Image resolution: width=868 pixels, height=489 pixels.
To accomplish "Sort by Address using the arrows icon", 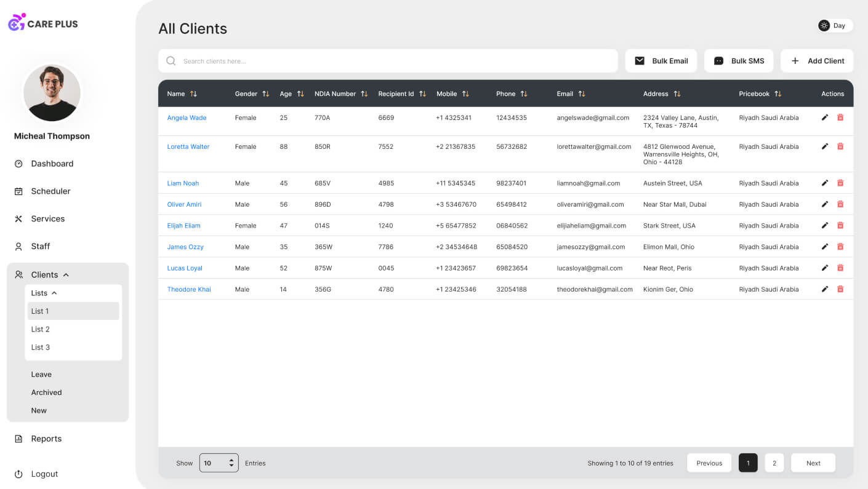I will [677, 93].
